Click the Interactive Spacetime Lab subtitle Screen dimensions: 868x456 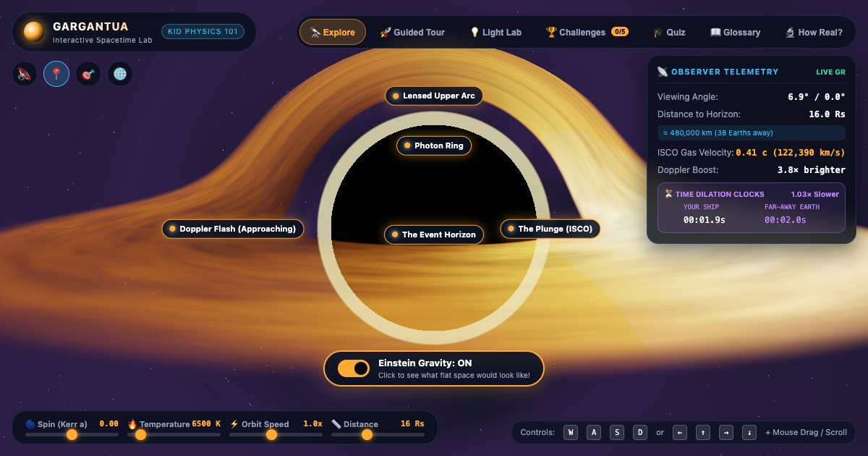click(102, 41)
